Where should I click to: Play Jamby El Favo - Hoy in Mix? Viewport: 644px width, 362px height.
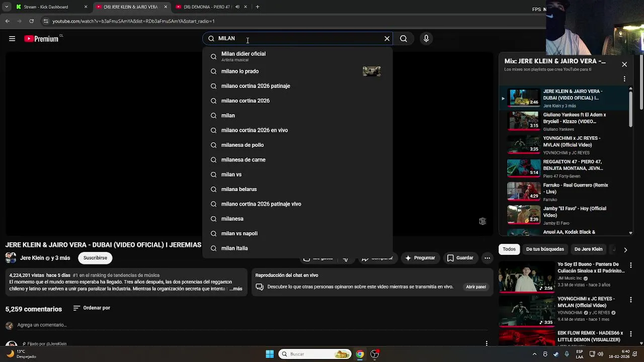point(563,215)
